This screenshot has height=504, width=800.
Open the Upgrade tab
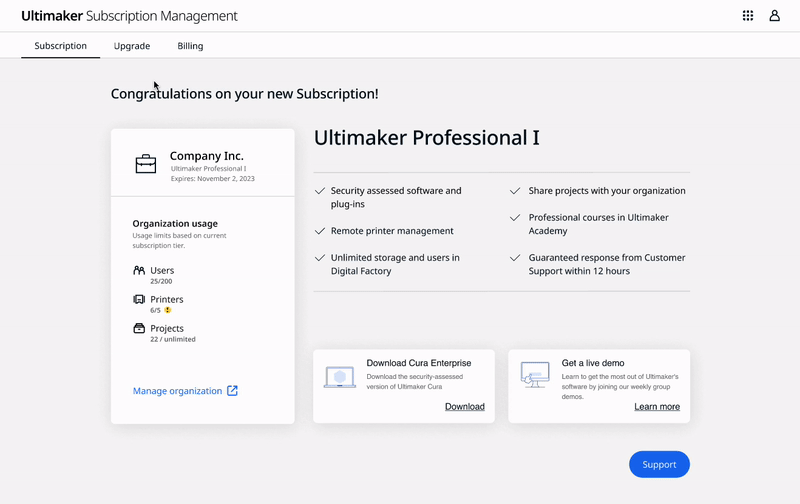click(132, 46)
